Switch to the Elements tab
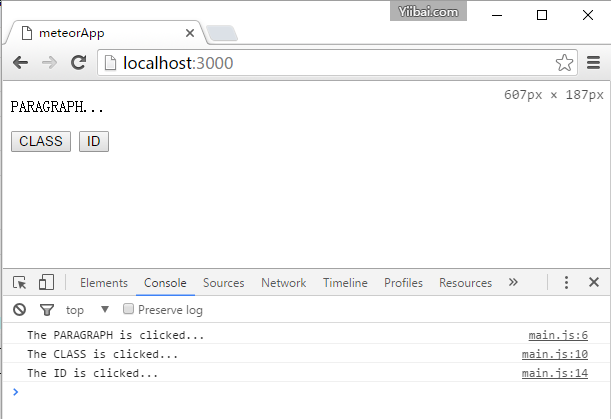The width and height of the screenshot is (611, 419). pos(103,283)
